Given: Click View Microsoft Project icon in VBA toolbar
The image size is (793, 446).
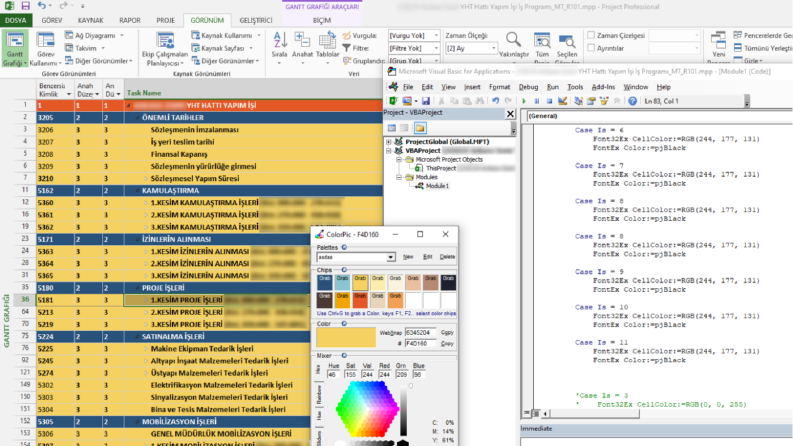Looking at the screenshot, I should click(x=393, y=101).
